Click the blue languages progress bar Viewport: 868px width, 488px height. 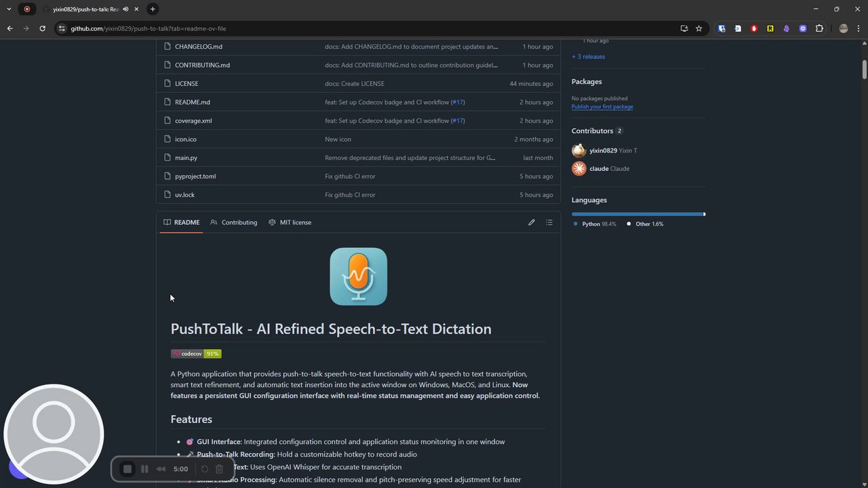click(637, 214)
